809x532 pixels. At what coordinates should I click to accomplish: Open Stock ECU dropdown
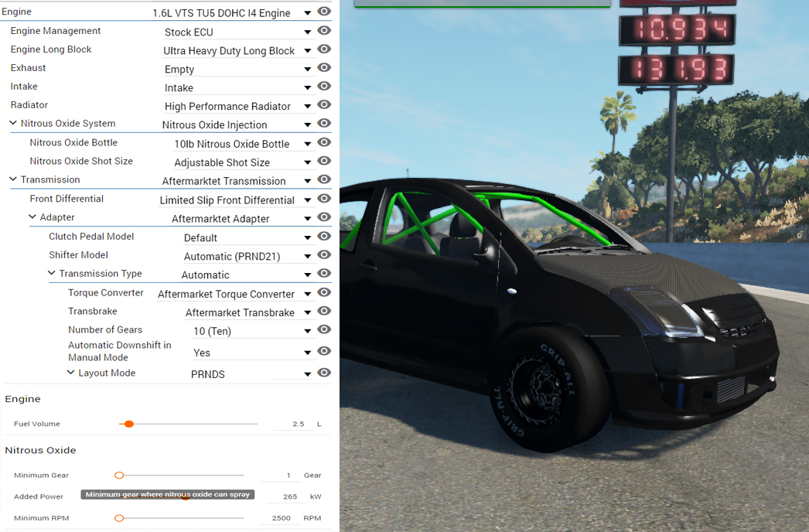[238, 32]
